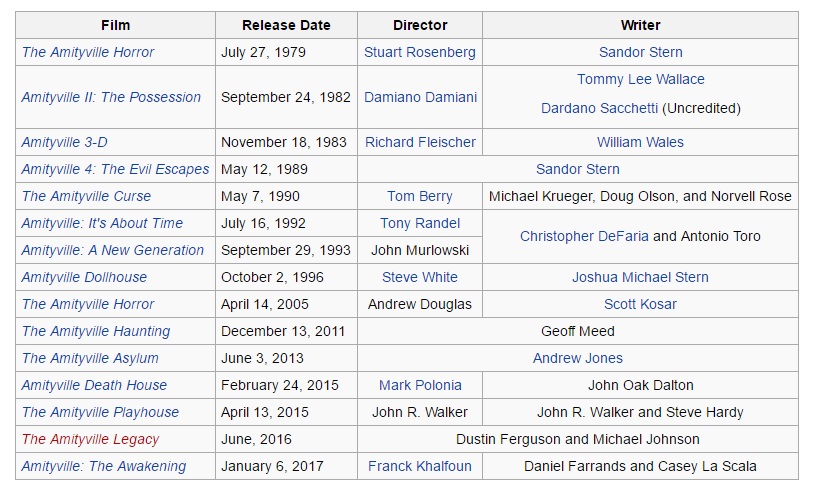The image size is (814, 490).
Task: Open the 2005 The Amityville Horror film link
Action: coord(88,304)
